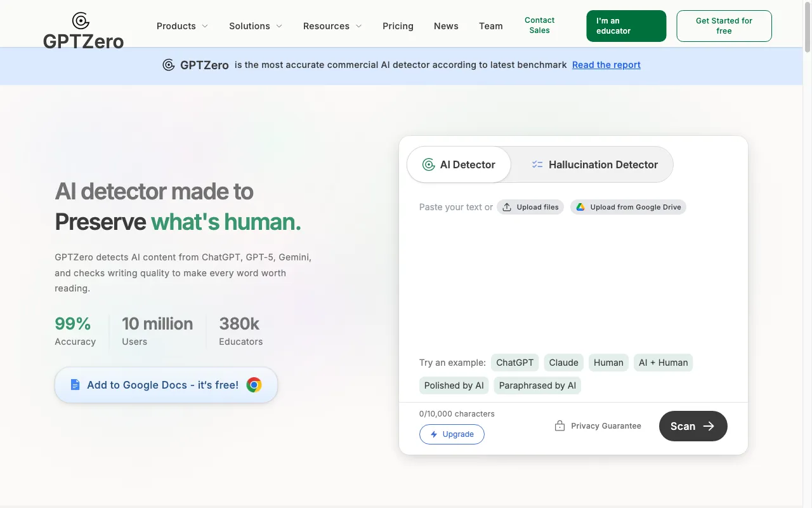Viewport: 812px width, 508px height.
Task: Switch to the Hallucination Detector tab
Action: (x=594, y=164)
